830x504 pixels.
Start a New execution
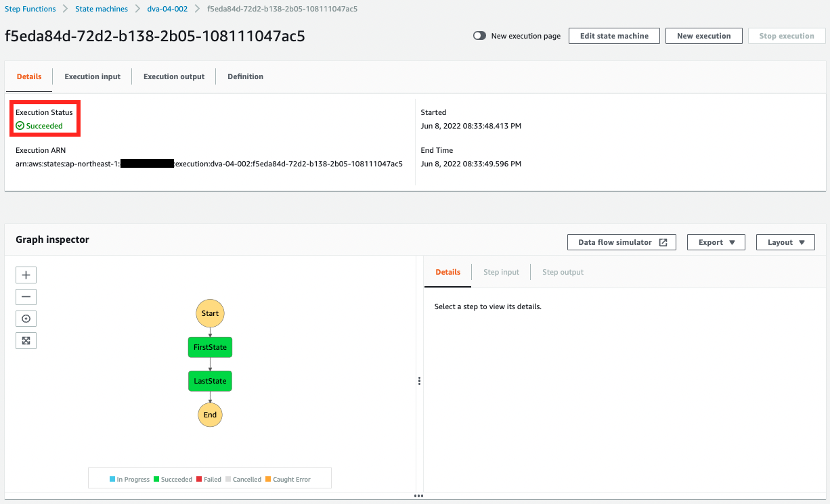tap(703, 36)
